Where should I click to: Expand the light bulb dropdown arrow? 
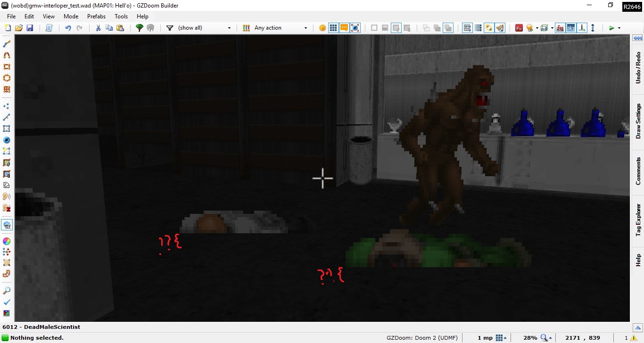pyautogui.click(x=537, y=28)
